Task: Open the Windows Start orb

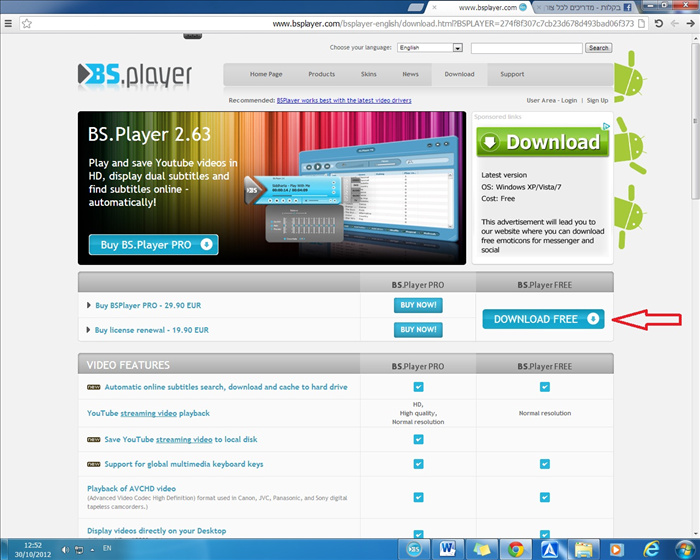Action: pos(684,549)
